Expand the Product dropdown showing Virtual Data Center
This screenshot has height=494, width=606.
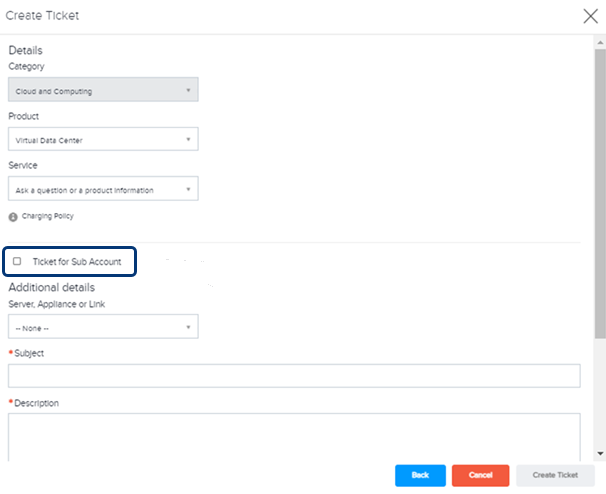click(103, 139)
